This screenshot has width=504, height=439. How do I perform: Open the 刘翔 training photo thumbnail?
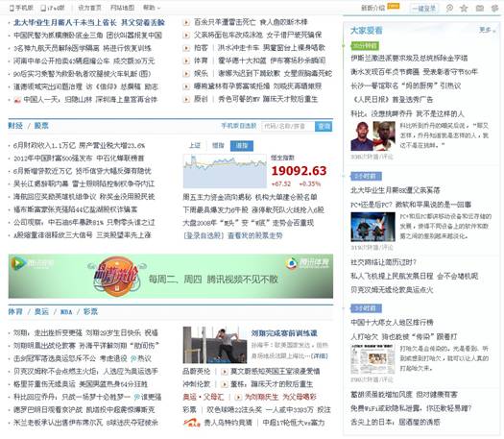click(x=215, y=346)
